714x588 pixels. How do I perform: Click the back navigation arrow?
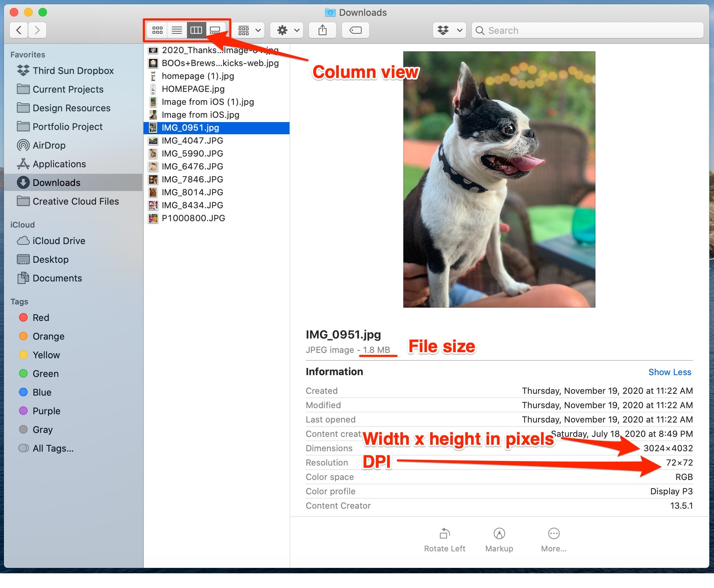[x=18, y=30]
